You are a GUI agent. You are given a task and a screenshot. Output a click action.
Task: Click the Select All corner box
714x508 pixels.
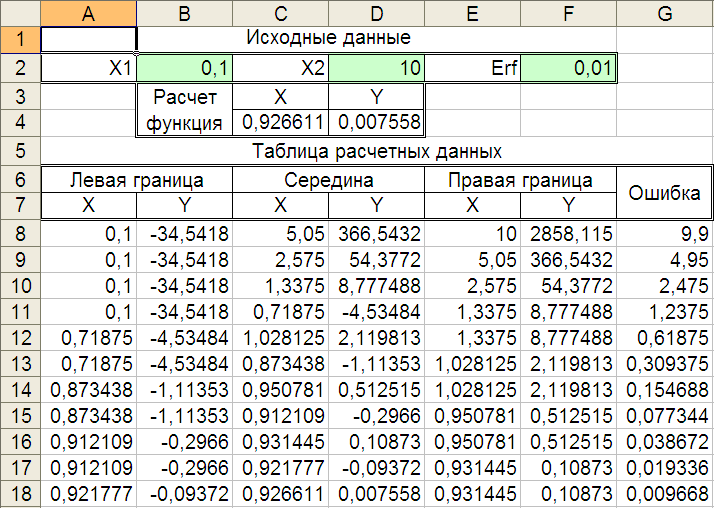point(20,13)
